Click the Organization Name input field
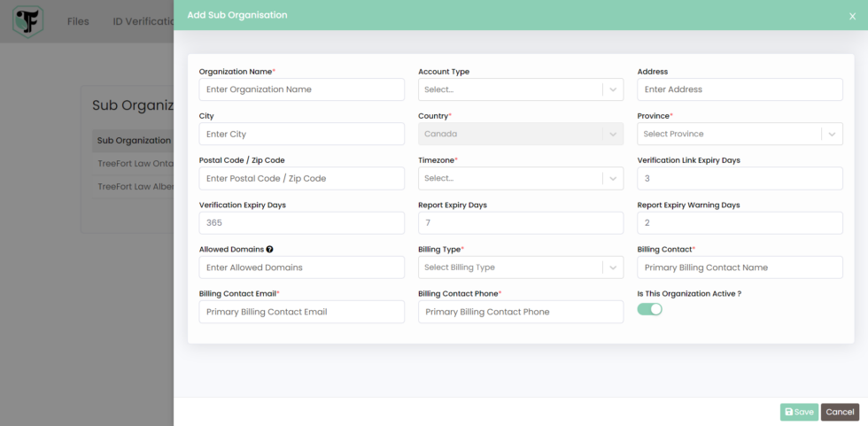This screenshot has height=426, width=868. point(301,89)
